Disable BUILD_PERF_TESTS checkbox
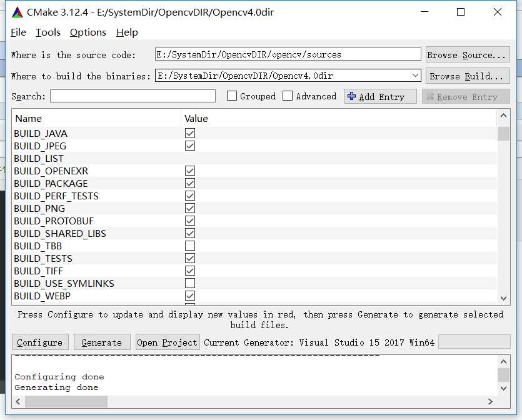Viewport: 522px width, 420px height. (x=190, y=196)
